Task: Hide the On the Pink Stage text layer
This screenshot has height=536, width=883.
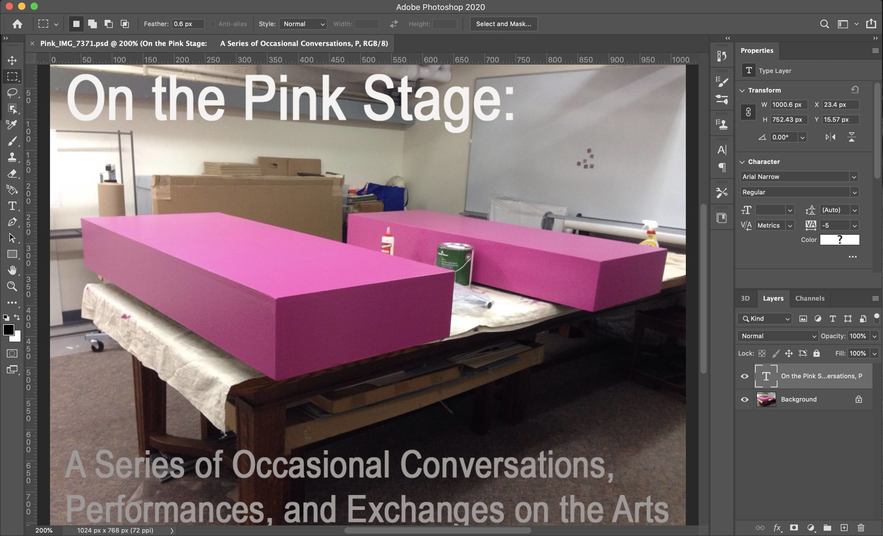Action: (744, 376)
